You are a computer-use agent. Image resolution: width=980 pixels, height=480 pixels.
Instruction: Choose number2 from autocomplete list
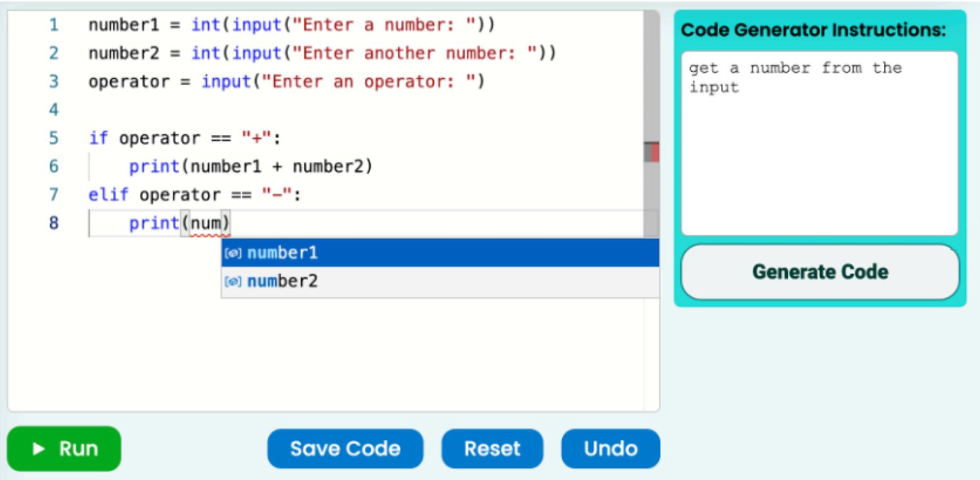click(438, 282)
